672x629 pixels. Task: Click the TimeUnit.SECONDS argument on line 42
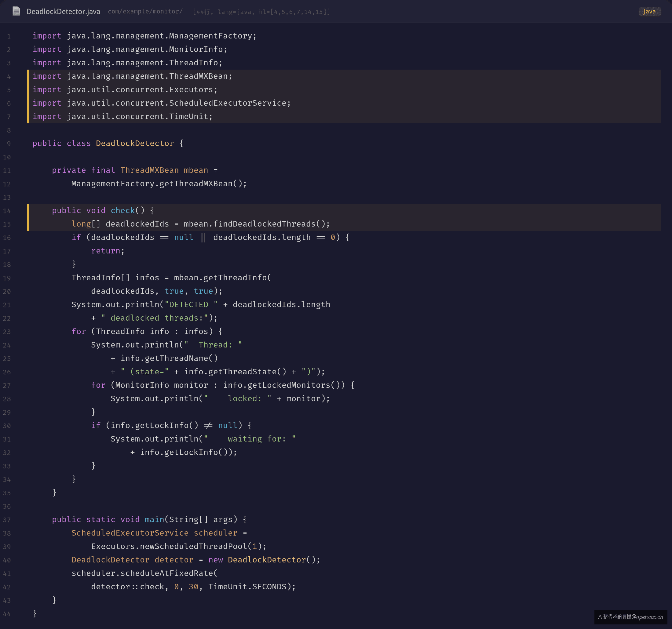247,587
